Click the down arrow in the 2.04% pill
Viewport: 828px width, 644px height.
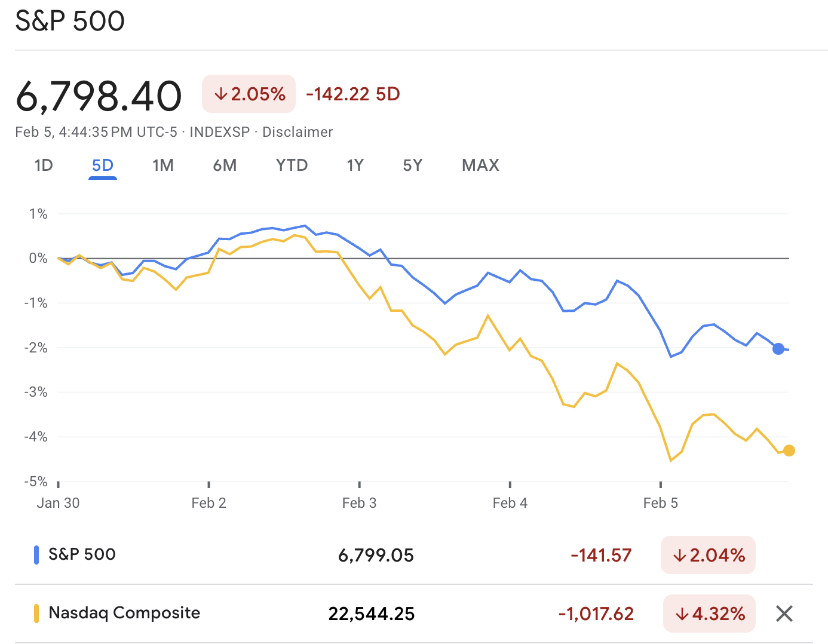pos(680,555)
